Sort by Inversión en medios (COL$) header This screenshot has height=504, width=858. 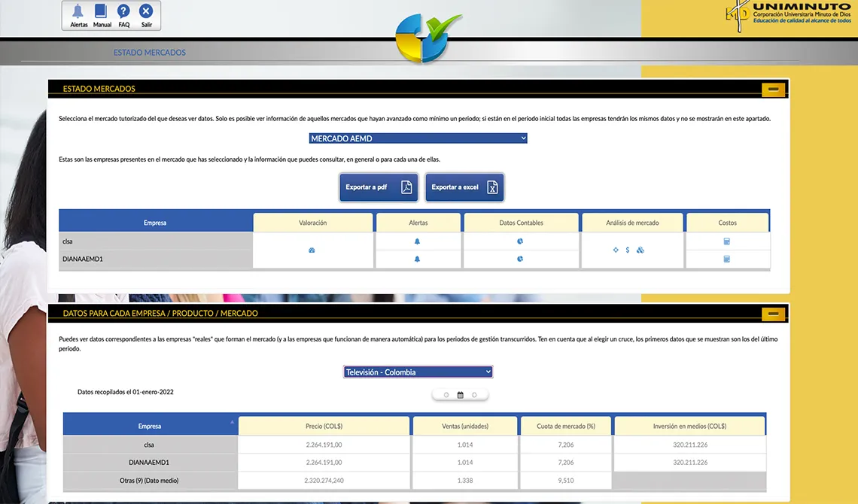click(x=690, y=426)
